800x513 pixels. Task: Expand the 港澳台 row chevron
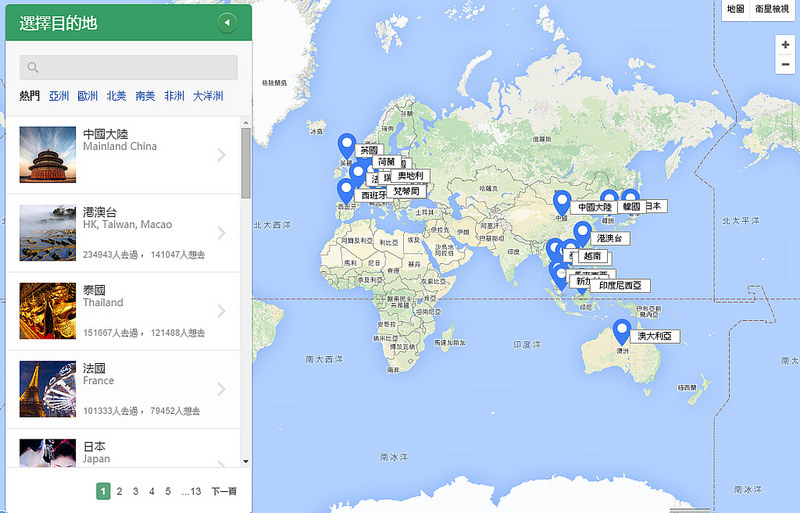(221, 233)
